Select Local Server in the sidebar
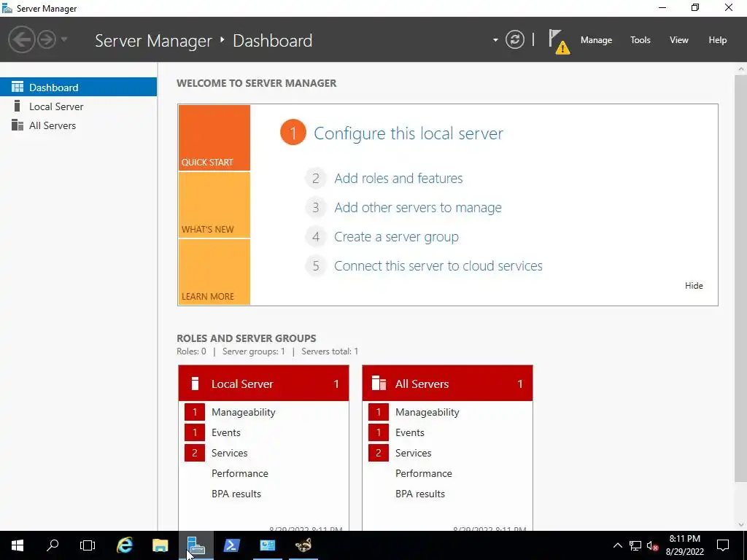 click(78, 106)
